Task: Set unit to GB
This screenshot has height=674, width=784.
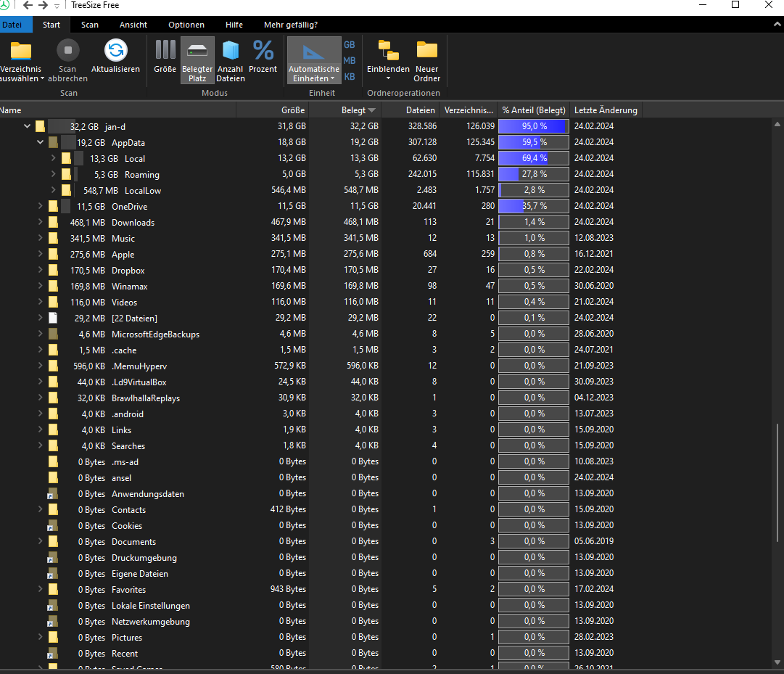Action: (350, 44)
